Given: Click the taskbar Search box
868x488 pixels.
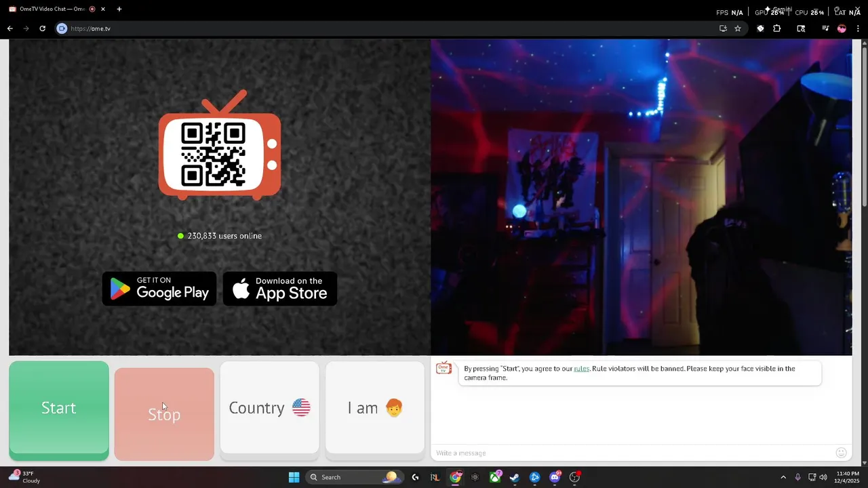Looking at the screenshot, I should [x=353, y=477].
